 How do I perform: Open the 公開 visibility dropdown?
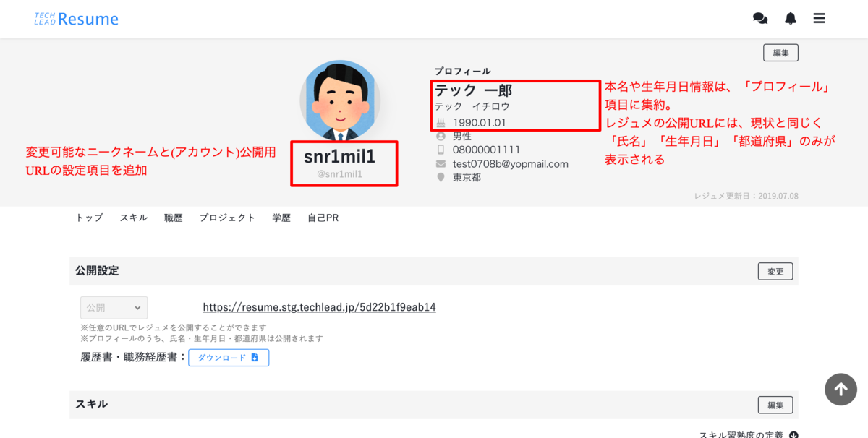click(x=114, y=308)
